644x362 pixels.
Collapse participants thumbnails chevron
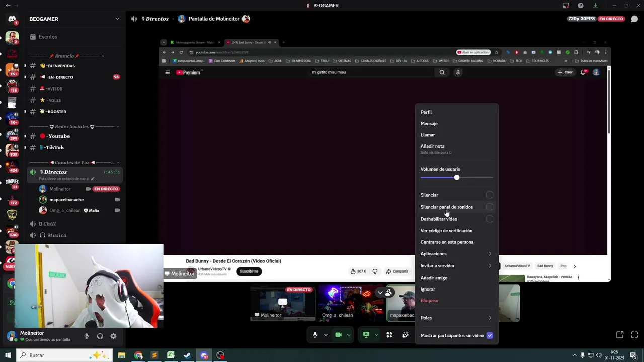[380, 292]
